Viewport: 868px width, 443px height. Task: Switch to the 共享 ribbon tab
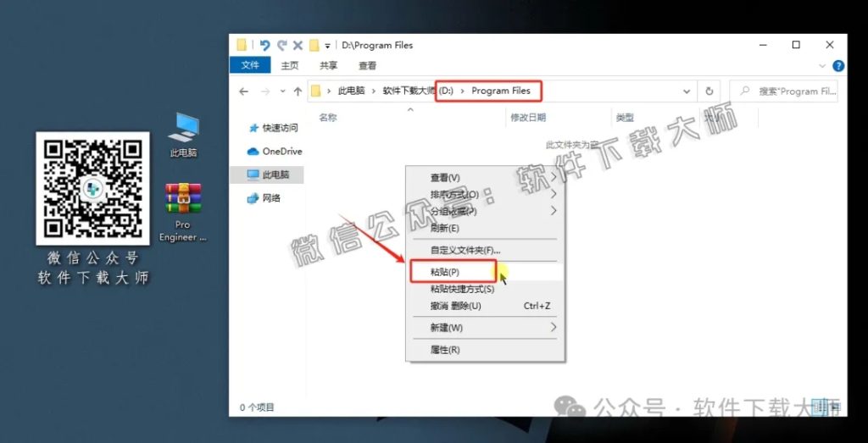point(328,65)
